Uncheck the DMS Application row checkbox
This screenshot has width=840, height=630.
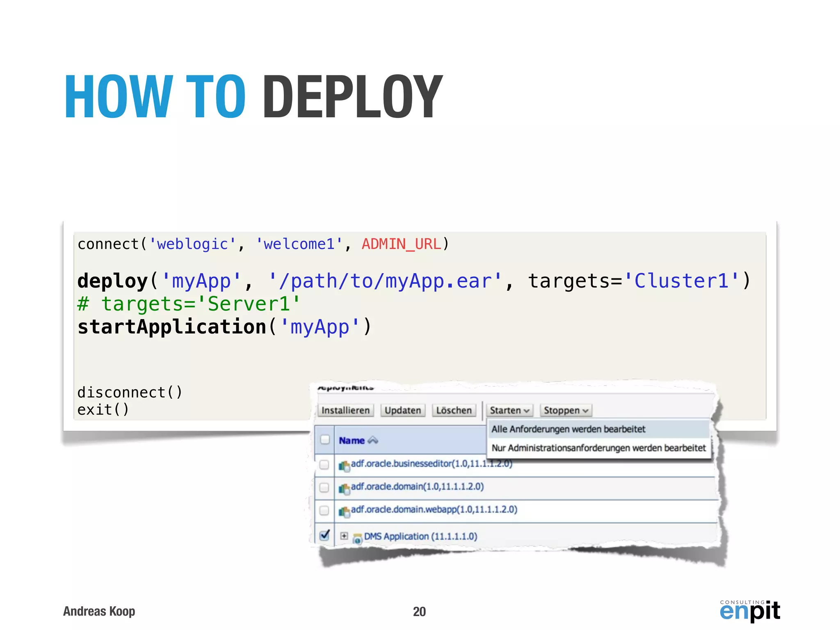click(325, 535)
